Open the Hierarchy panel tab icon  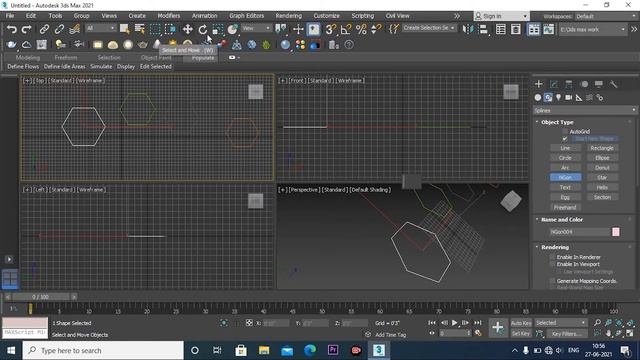tap(569, 84)
